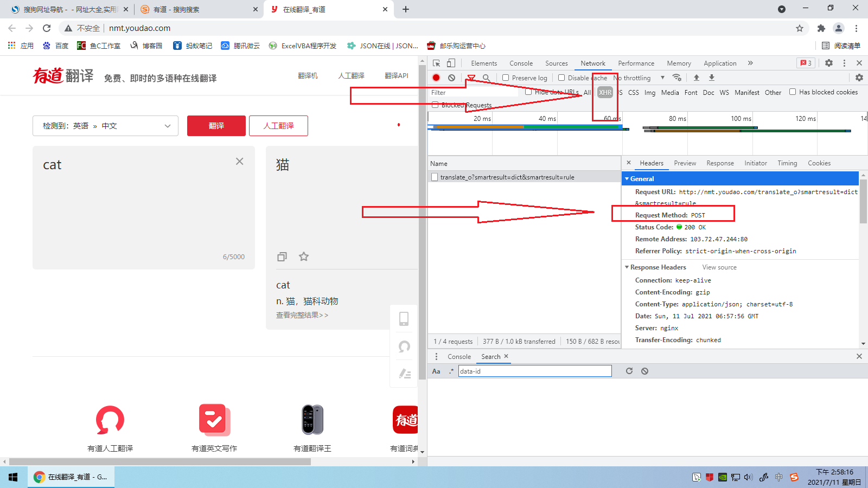This screenshot has width=868, height=488.
Task: Clear search results in drawer
Action: pyautogui.click(x=644, y=371)
